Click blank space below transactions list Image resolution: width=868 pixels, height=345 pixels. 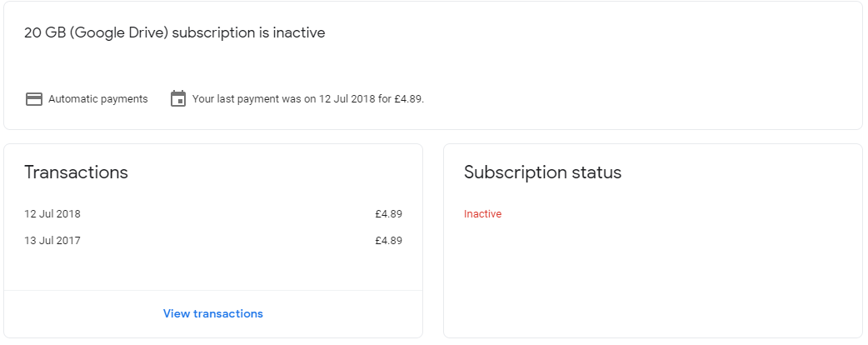(x=213, y=268)
